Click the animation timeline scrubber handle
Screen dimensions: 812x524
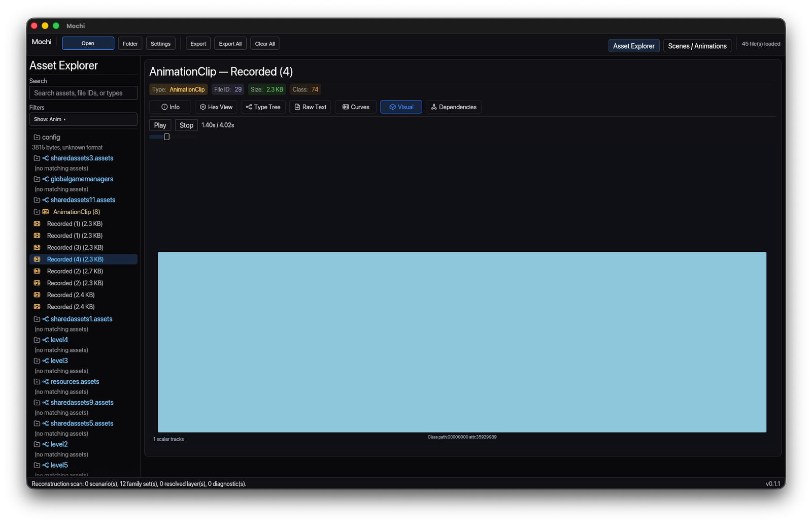tap(166, 137)
